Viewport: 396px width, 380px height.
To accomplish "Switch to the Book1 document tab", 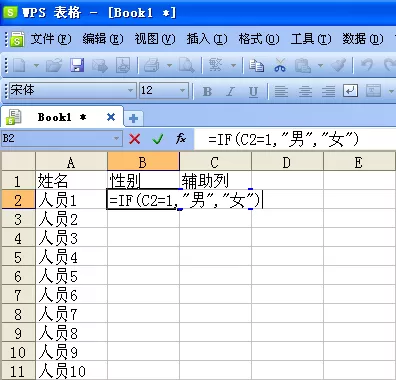I will pyautogui.click(x=62, y=117).
